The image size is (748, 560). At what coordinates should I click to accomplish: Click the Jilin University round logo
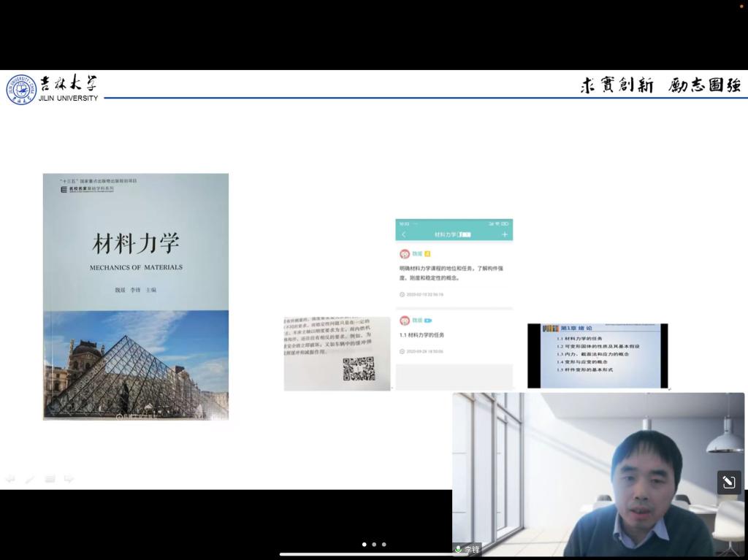point(21,89)
